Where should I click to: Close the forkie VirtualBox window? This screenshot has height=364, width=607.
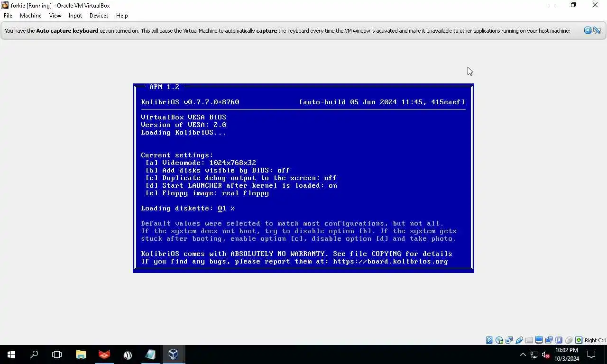pos(595,5)
